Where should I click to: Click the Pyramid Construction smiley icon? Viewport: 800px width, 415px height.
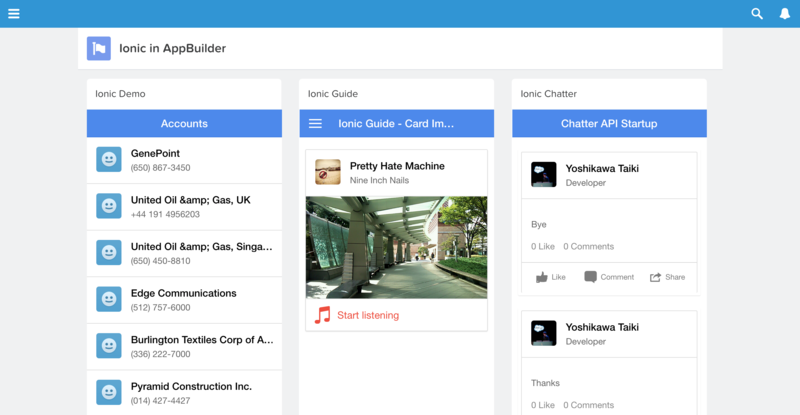pos(109,392)
